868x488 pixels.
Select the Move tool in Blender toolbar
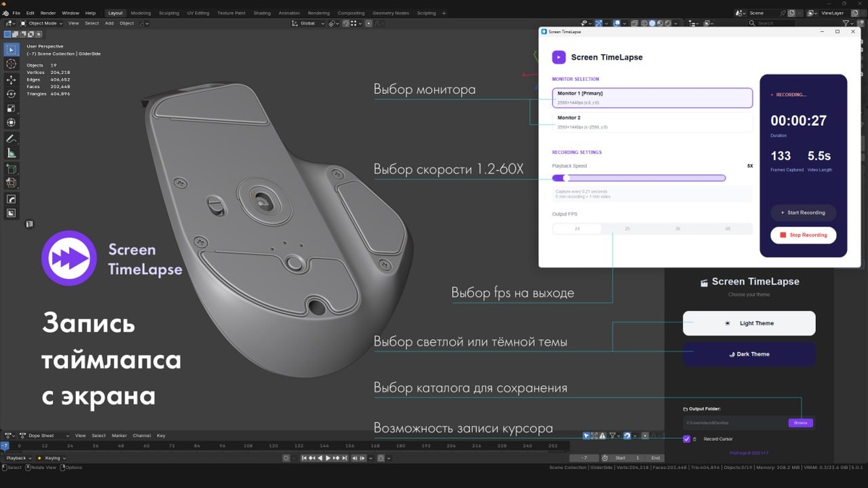click(11, 80)
